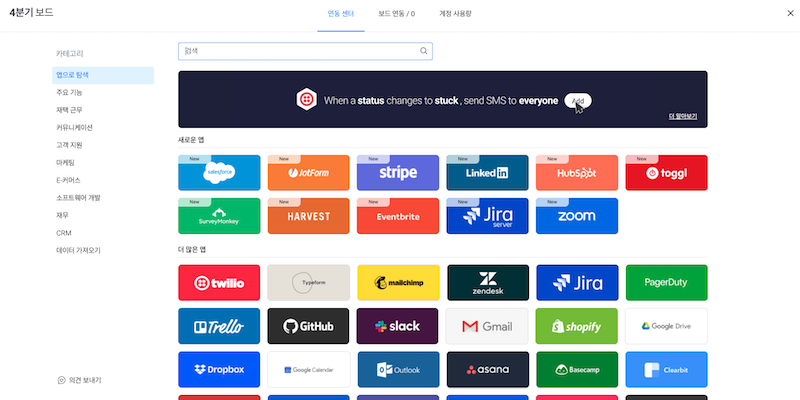Switch to the 연동 센터 tab
The image size is (800, 400).
[341, 14]
